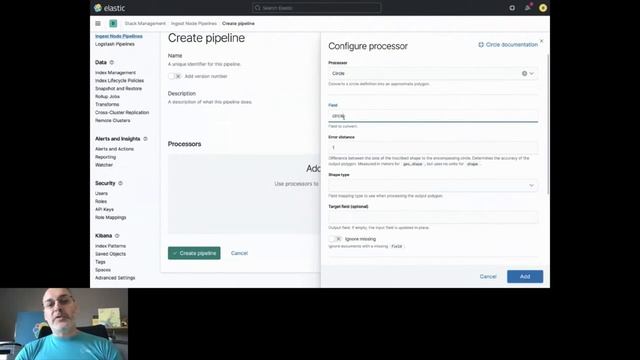The image size is (640, 360).
Task: Open Alerts and Actions
Action: [114, 149]
